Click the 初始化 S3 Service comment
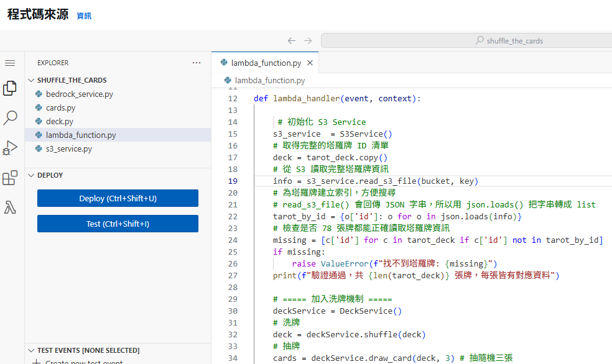612x364 pixels. [x=322, y=122]
